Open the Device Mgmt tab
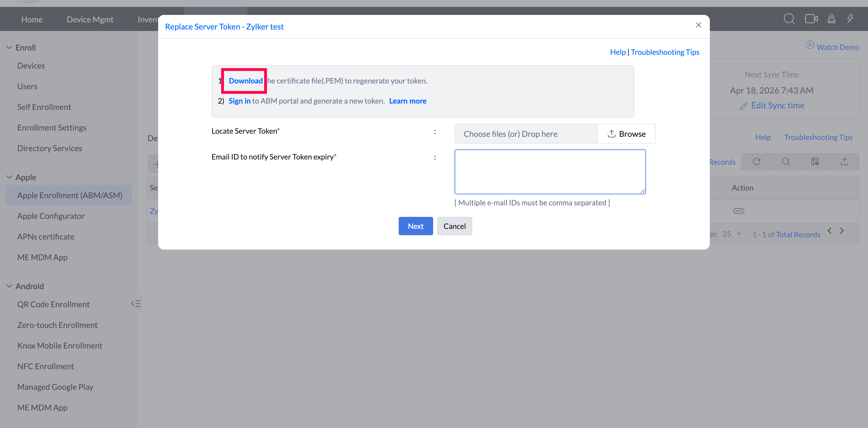This screenshot has width=868, height=428. [90, 20]
